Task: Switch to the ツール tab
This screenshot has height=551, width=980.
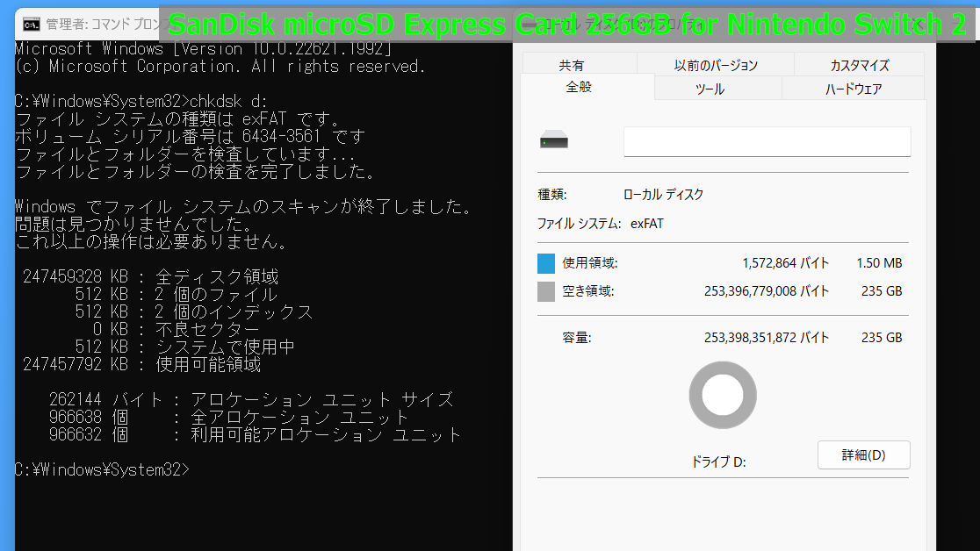Action: 710,89
